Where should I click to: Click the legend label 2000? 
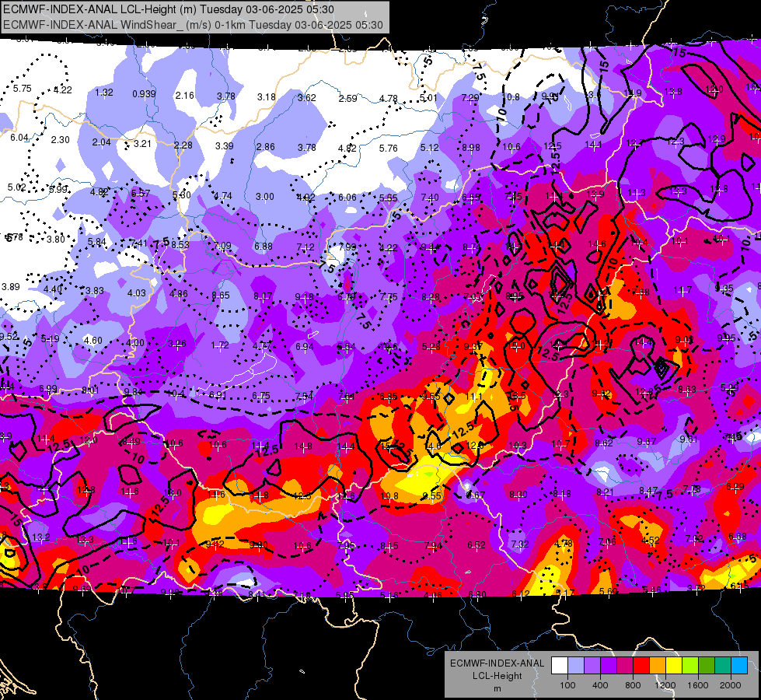tap(731, 685)
